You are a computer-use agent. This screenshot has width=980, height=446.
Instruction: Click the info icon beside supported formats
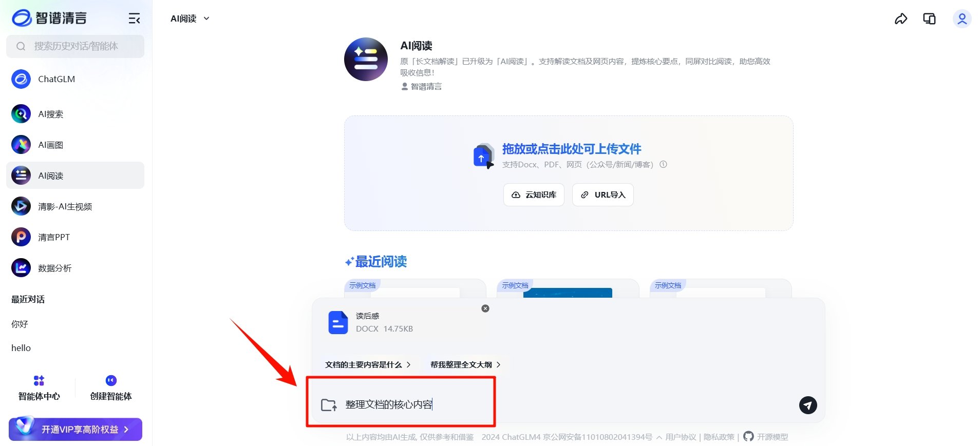point(663,165)
